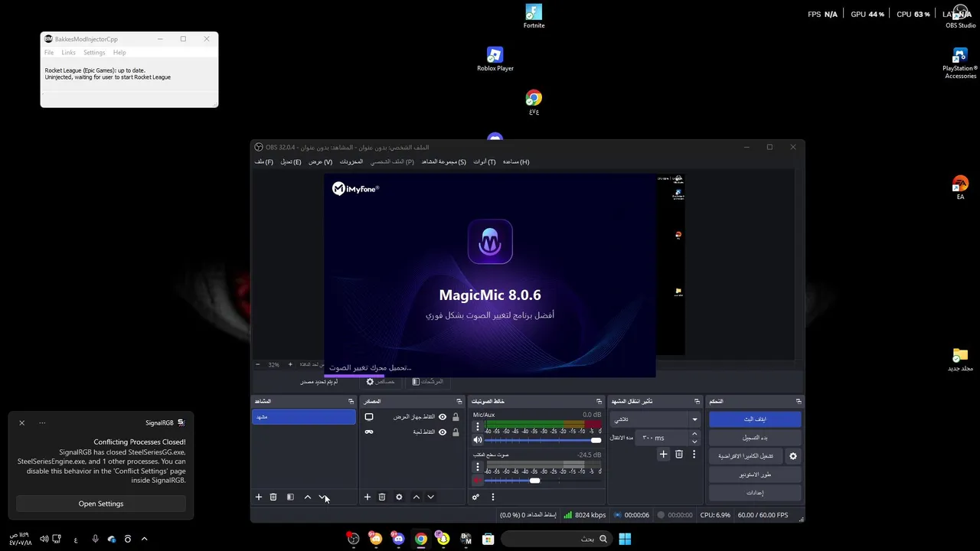
Task: Select the scene row in scenes list
Action: point(304,417)
